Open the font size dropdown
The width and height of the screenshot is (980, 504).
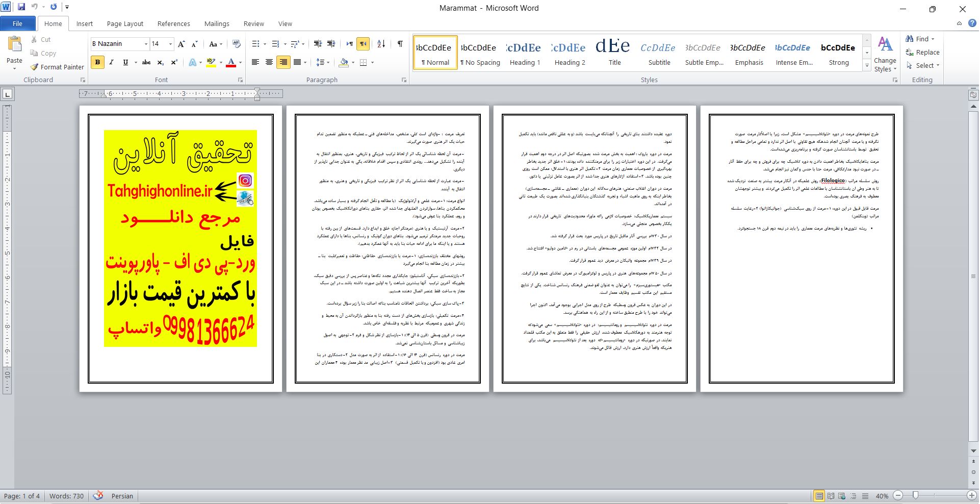pos(170,44)
